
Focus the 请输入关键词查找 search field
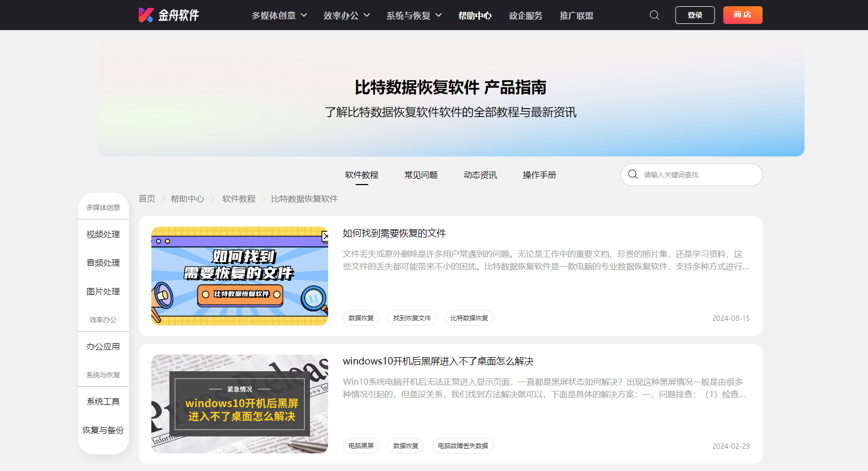pos(692,175)
